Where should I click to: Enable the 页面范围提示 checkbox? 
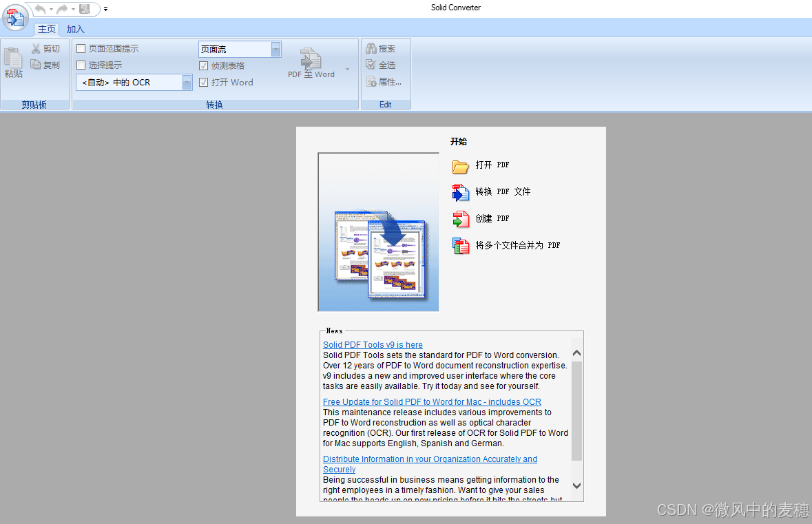81,49
